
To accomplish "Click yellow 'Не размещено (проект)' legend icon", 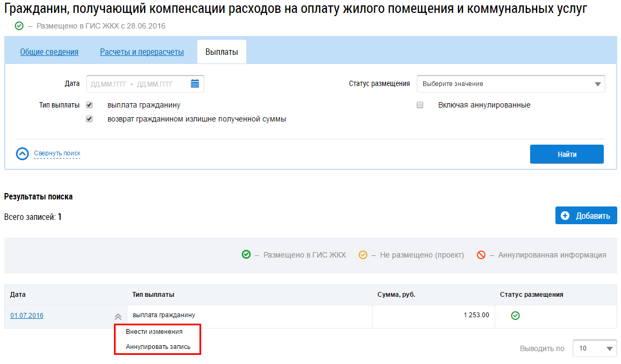I will pos(363,255).
